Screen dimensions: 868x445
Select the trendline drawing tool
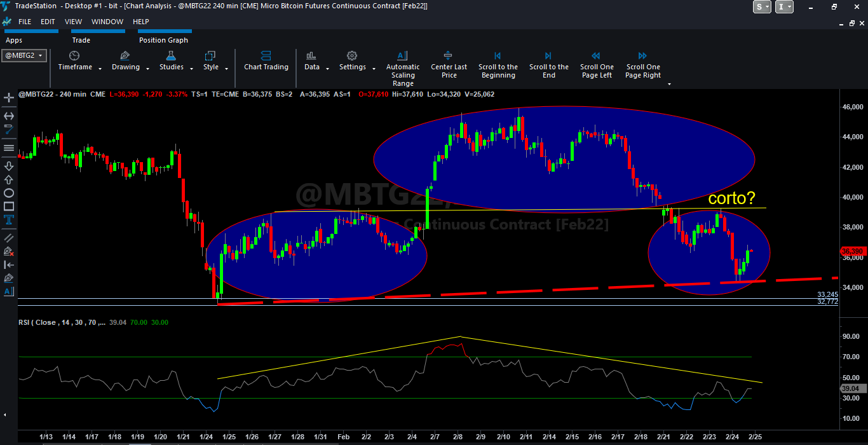coord(9,129)
